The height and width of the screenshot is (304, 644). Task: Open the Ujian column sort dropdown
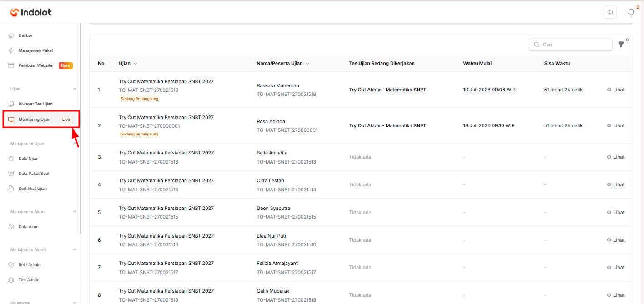(x=135, y=64)
